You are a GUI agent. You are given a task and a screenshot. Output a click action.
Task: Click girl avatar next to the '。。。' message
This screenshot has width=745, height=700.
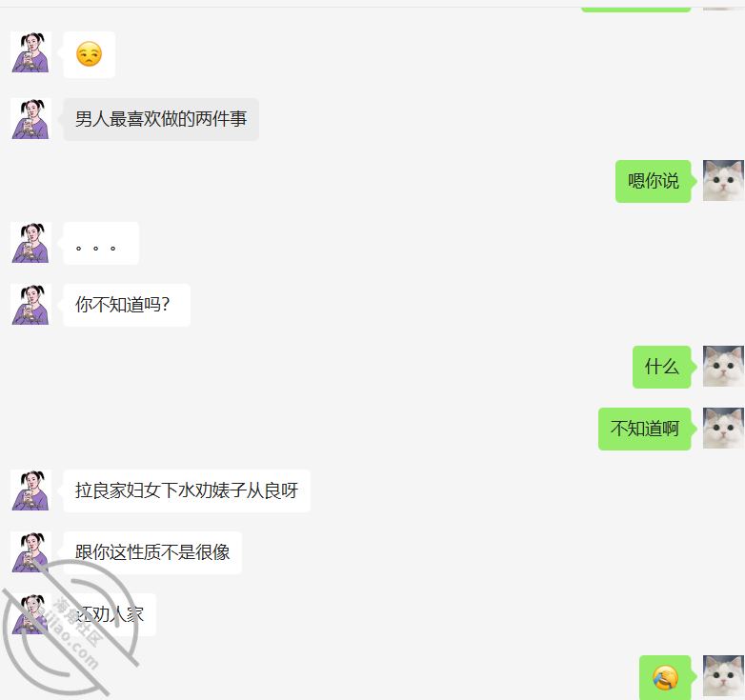pos(30,243)
